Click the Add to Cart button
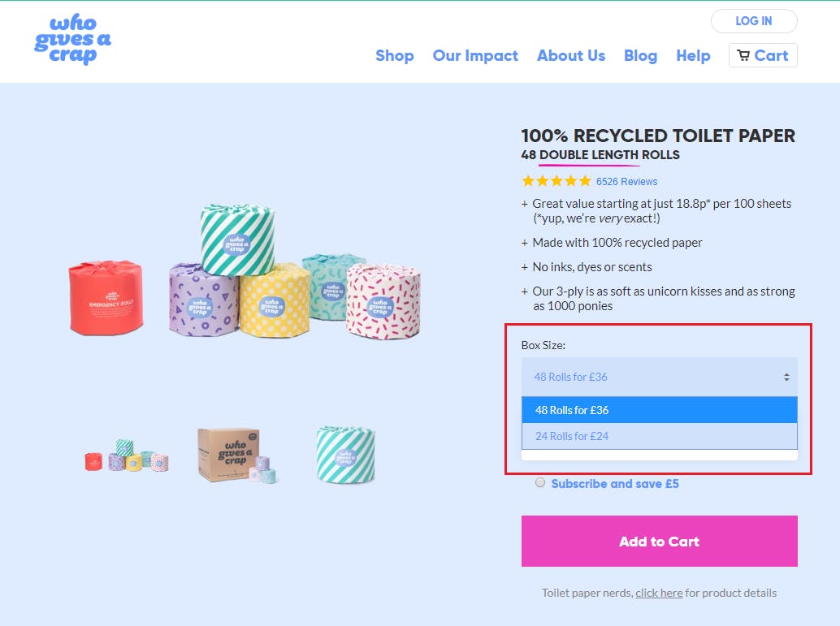Screen dimensions: 840x626 pyautogui.click(x=659, y=541)
